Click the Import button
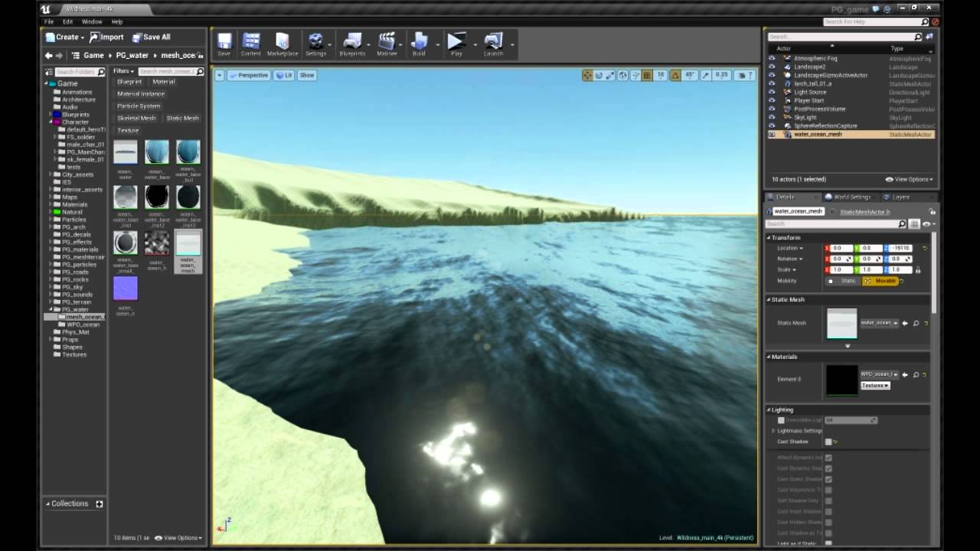The height and width of the screenshot is (551, 980). (x=107, y=37)
